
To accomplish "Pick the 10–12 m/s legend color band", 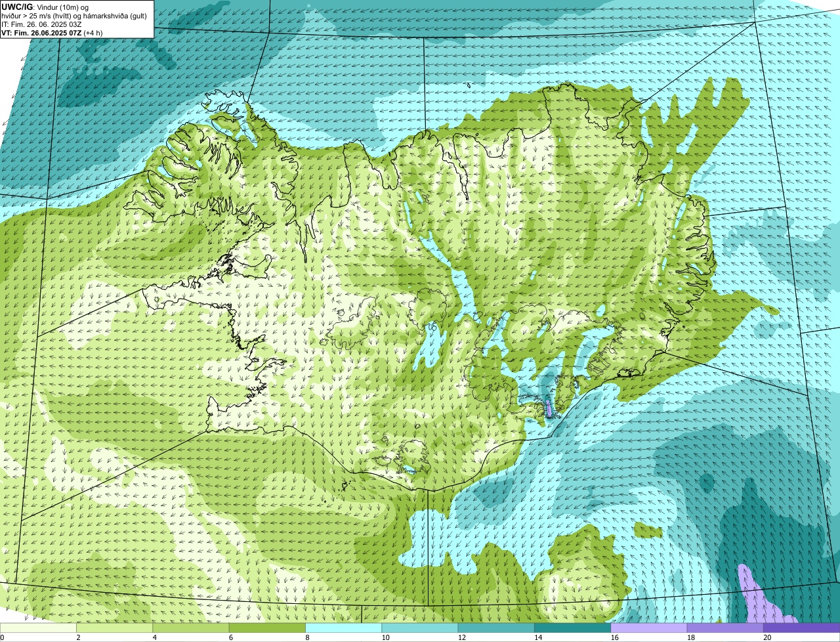I will [x=420, y=628].
